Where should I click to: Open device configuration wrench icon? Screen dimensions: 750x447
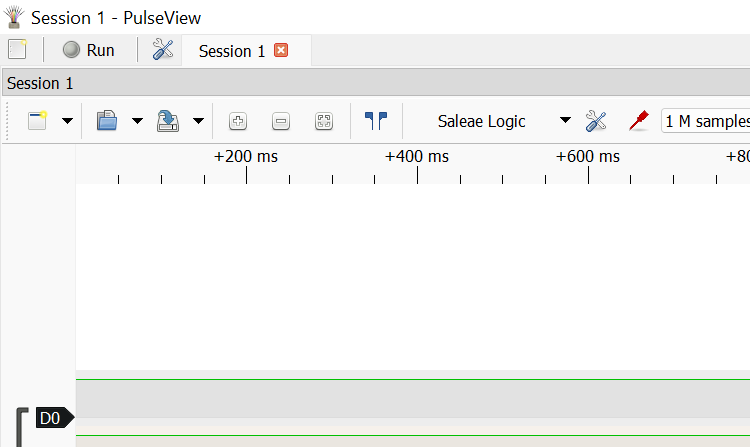pos(596,121)
